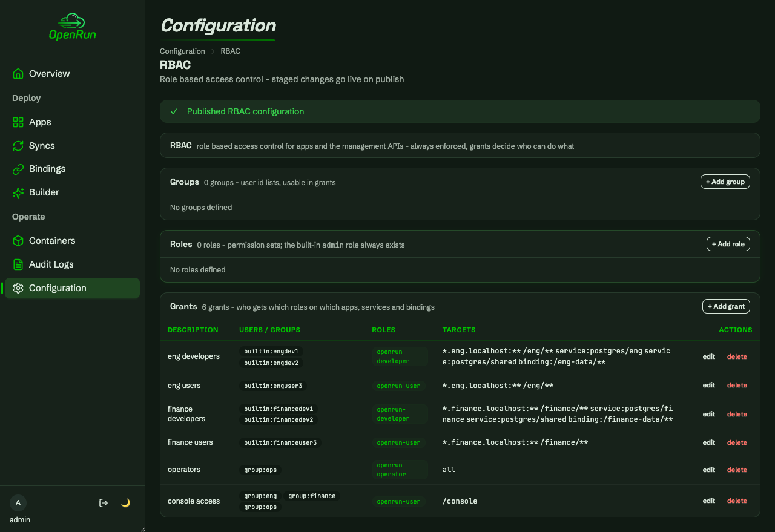Open the Overview page
The height and width of the screenshot is (532, 775).
coord(73,74)
